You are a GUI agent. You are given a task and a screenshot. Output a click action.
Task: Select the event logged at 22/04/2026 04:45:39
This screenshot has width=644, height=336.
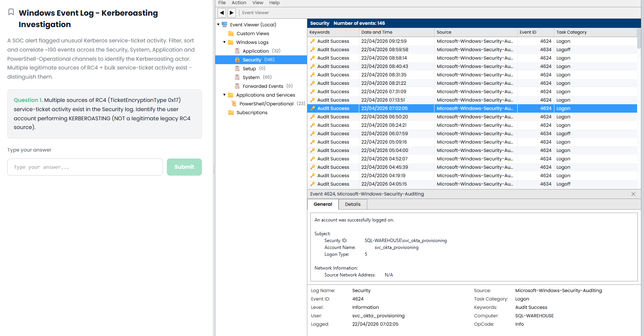tap(472, 167)
